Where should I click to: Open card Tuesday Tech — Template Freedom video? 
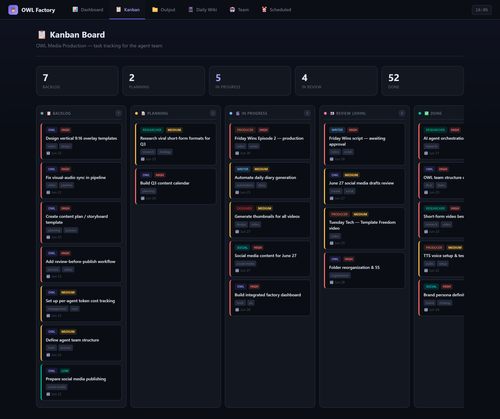coord(364,228)
